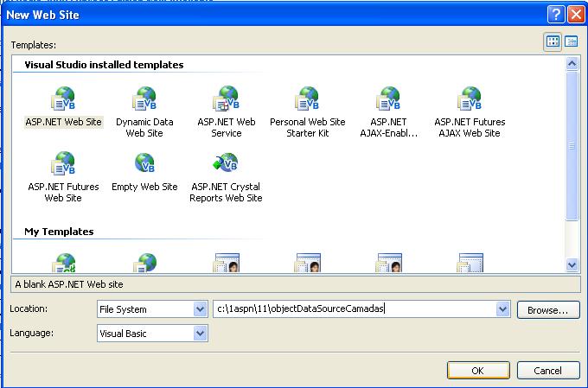Viewport: 588px width, 388px height.
Task: Click the 'My Templates' heading
Action: [x=59, y=232]
